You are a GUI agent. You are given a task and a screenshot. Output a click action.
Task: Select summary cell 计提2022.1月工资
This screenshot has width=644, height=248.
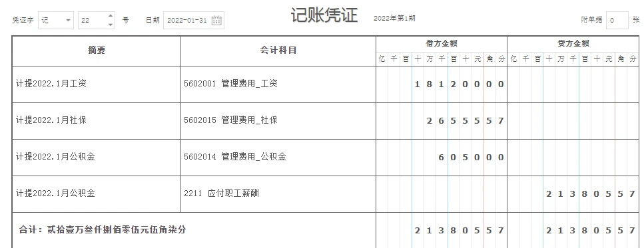(97, 84)
